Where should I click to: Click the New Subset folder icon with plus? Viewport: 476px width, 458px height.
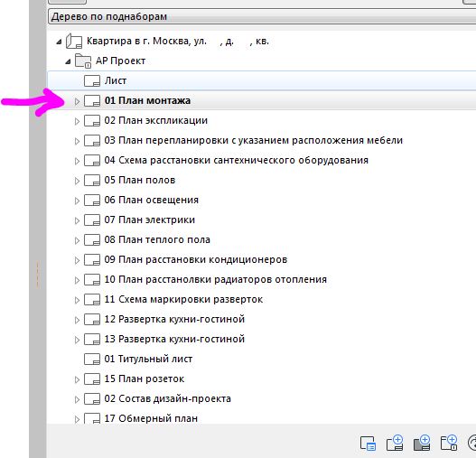point(449,443)
